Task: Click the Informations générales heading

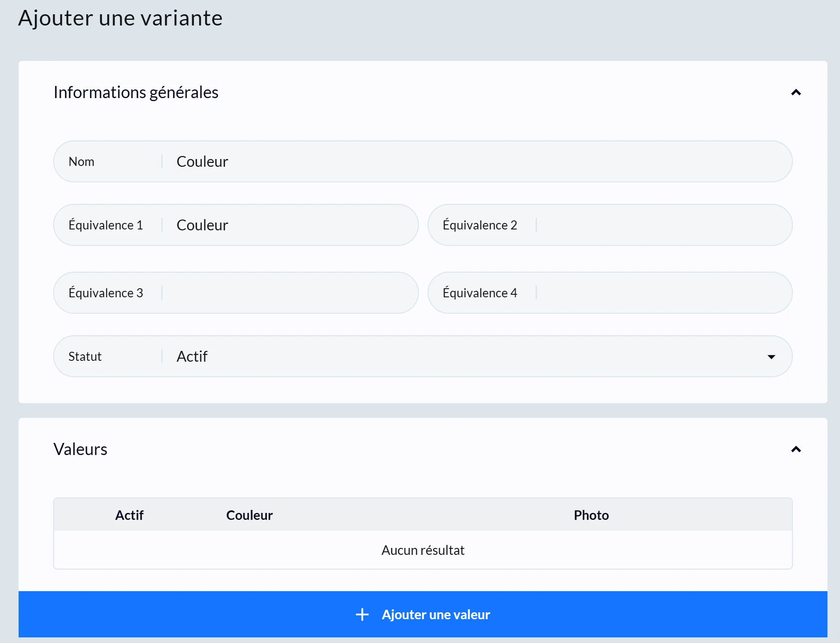Action: coord(136,92)
